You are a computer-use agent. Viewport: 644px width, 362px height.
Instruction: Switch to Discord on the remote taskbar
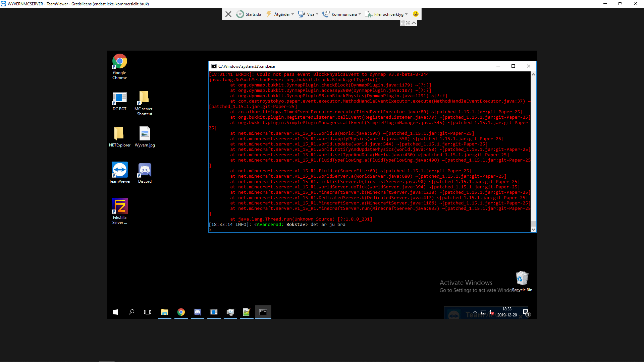[198, 312]
